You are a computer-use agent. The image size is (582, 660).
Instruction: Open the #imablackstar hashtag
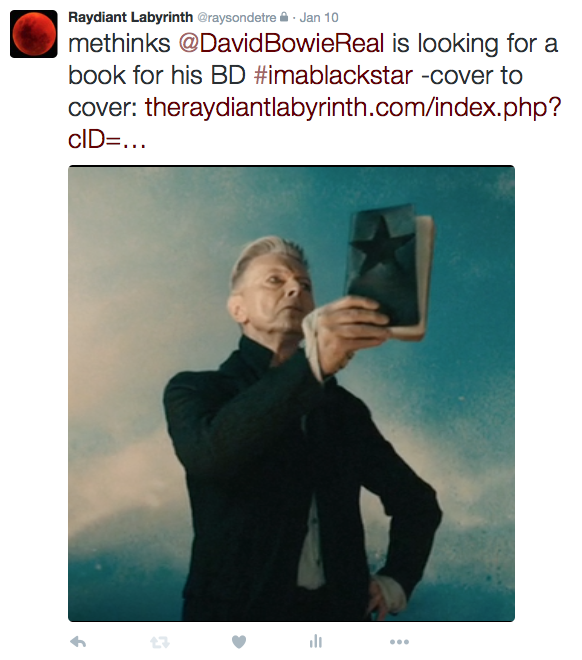[x=334, y=76]
